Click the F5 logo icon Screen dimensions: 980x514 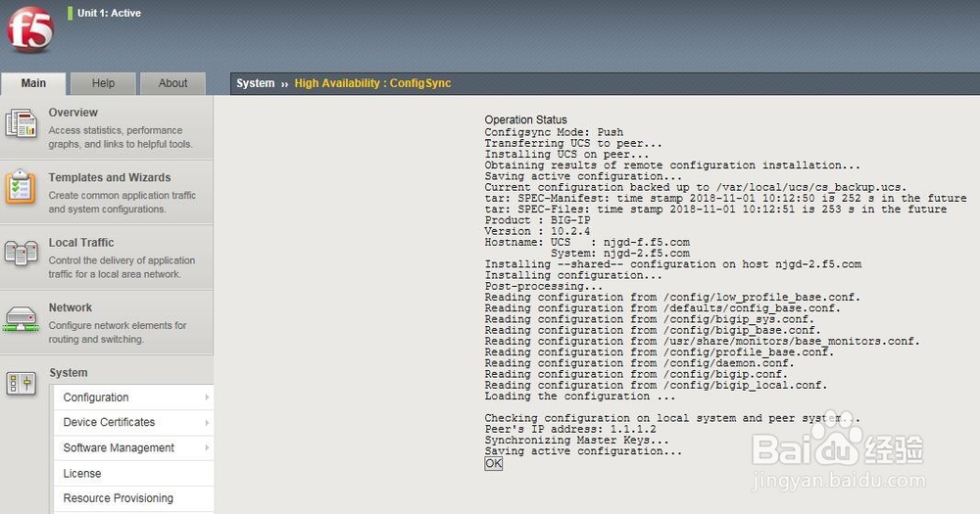pyautogui.click(x=30, y=29)
